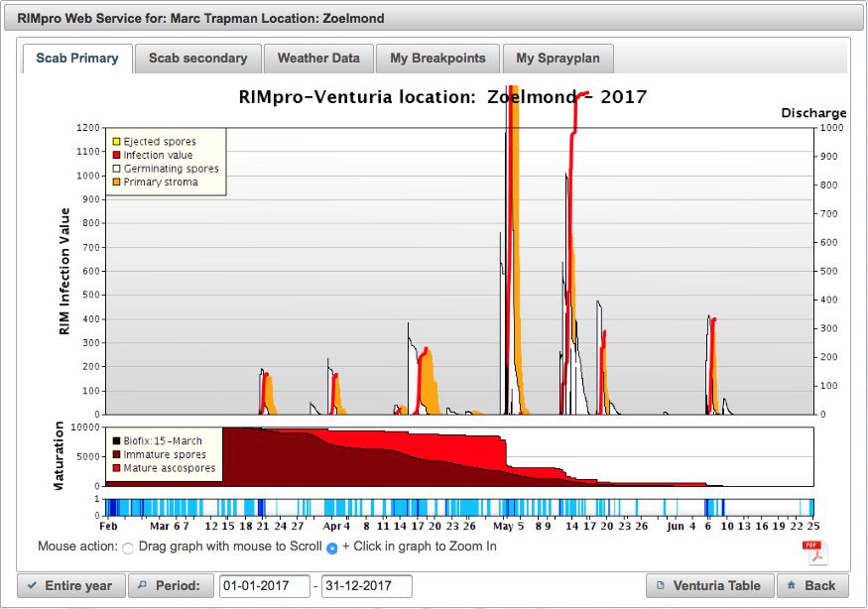Click the Maturation axis label
868x609 pixels.
59,455
